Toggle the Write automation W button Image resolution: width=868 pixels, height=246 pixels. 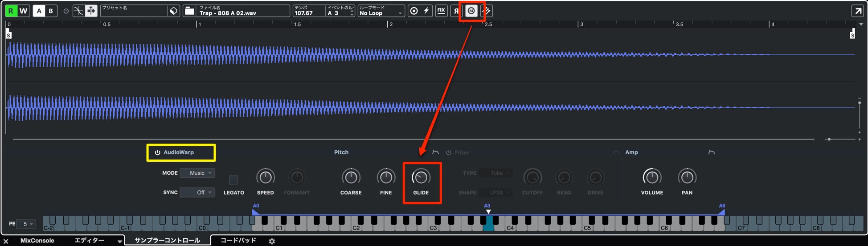click(24, 11)
